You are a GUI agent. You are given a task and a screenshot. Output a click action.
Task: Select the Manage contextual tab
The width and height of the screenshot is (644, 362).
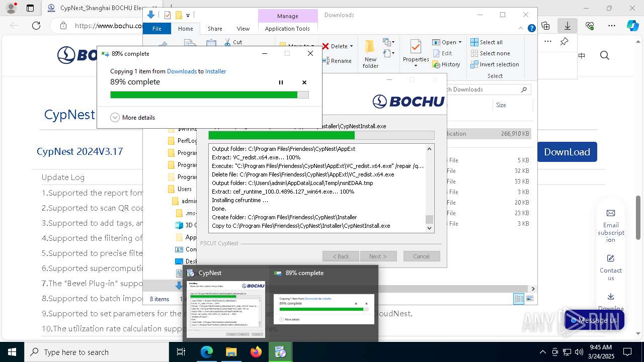pos(288,16)
